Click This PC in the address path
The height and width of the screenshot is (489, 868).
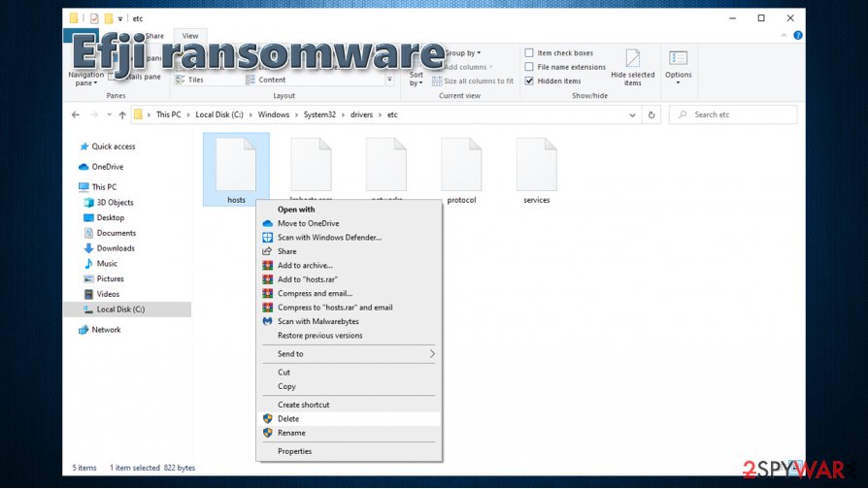pos(168,115)
